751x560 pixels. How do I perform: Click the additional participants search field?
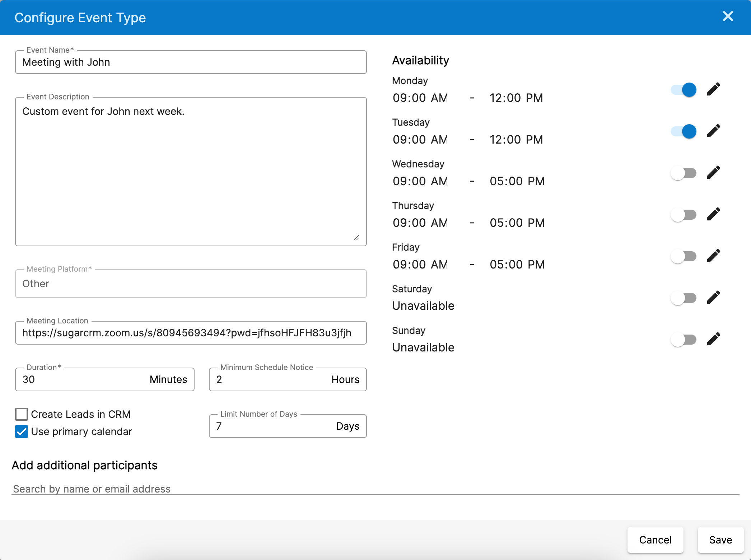375,489
